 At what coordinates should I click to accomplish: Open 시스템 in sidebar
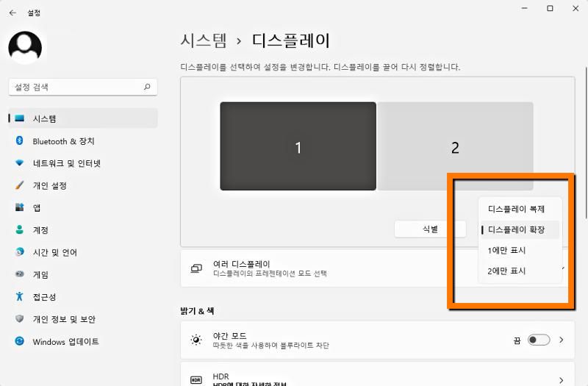[83, 118]
